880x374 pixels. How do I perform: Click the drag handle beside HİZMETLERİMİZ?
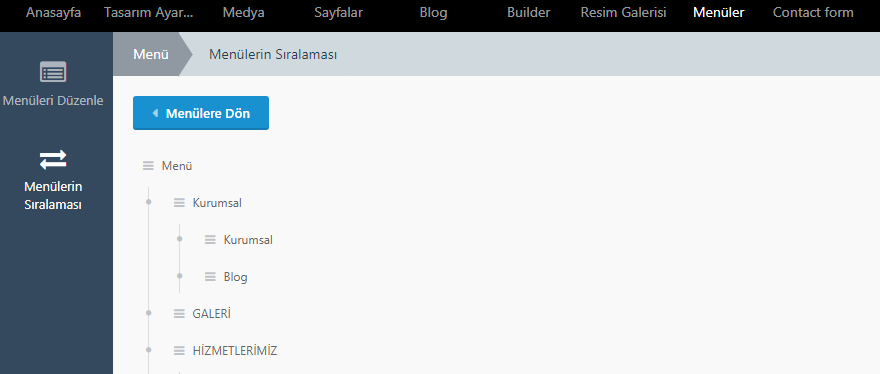point(179,351)
